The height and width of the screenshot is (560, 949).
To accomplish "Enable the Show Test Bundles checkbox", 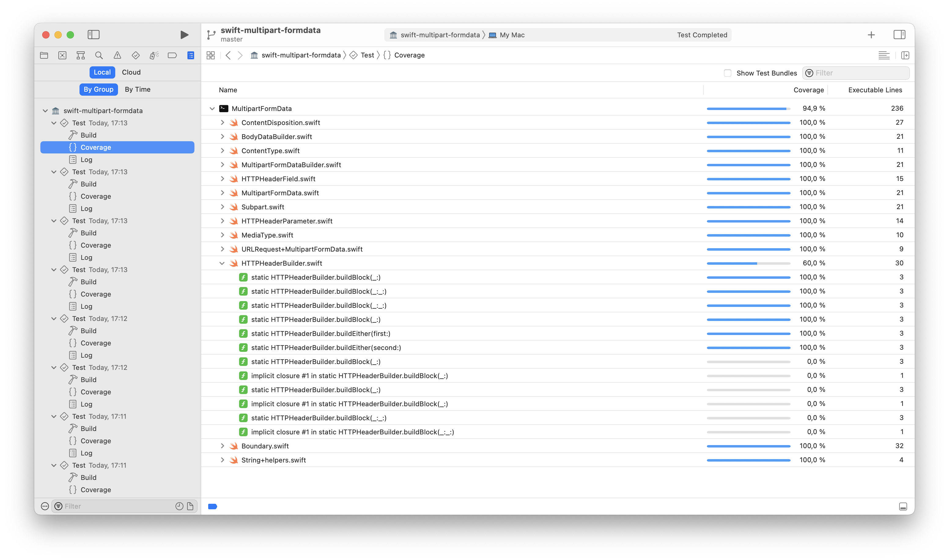I will pyautogui.click(x=728, y=73).
